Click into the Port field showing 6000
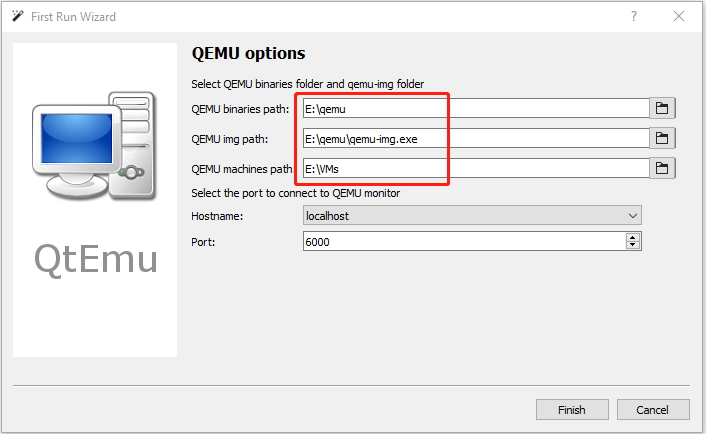The height and width of the screenshot is (434, 706). tap(464, 241)
